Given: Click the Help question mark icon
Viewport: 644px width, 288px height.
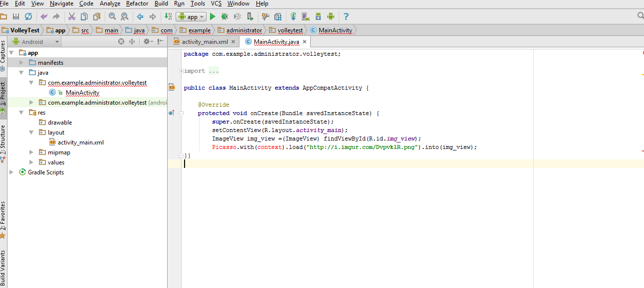Looking at the screenshot, I should (x=346, y=16).
